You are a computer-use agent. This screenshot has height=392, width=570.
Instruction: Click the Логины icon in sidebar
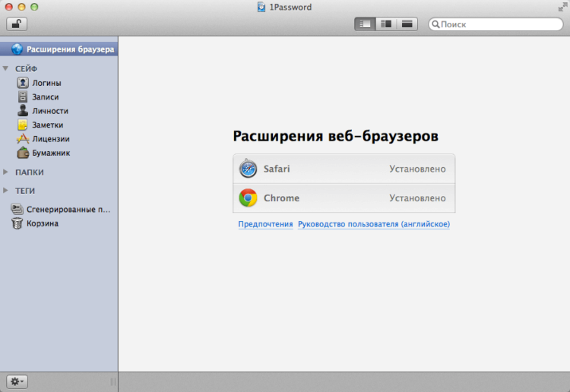point(23,83)
